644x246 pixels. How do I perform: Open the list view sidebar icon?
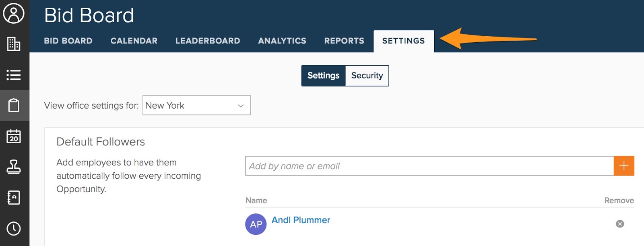tap(14, 75)
